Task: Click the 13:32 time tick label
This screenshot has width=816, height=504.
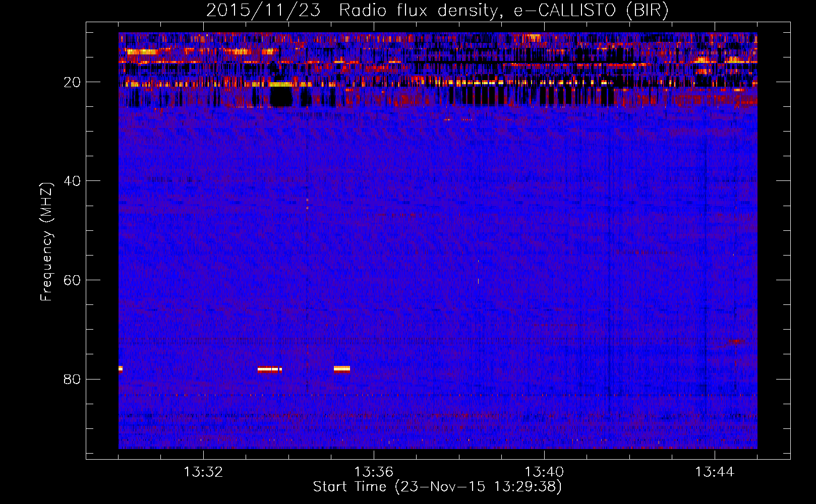Action: click(x=203, y=472)
